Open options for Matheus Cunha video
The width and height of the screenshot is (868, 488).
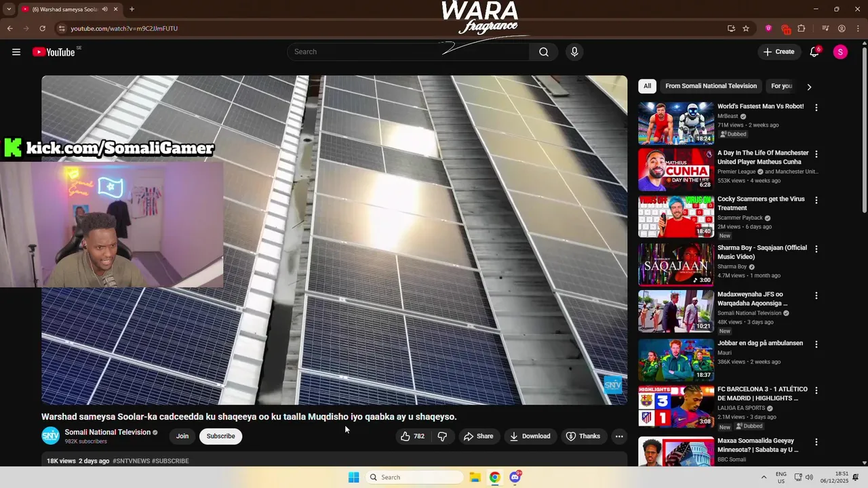pyautogui.click(x=816, y=154)
